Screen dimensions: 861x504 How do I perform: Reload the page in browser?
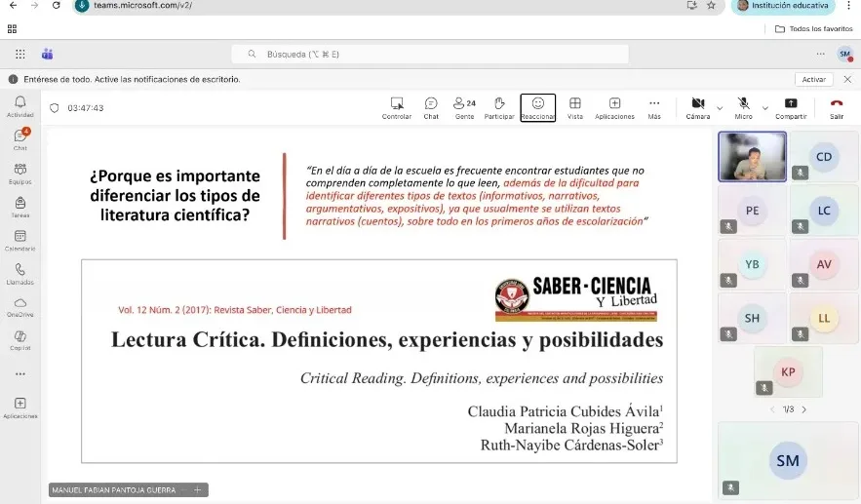click(56, 5)
